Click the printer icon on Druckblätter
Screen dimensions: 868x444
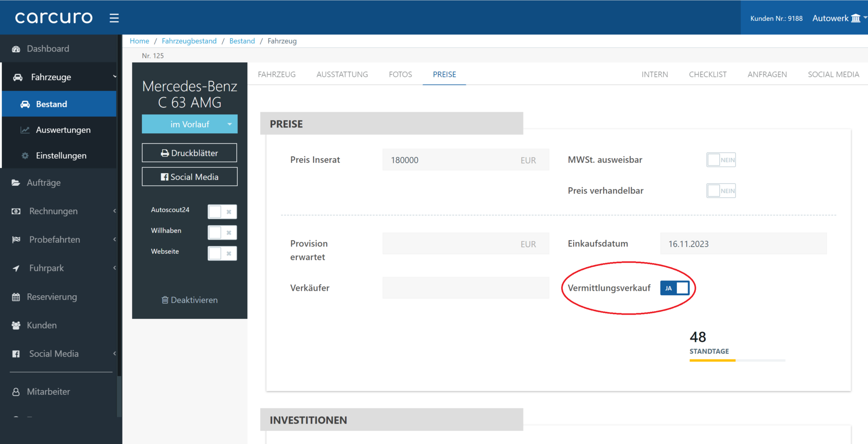pyautogui.click(x=165, y=153)
